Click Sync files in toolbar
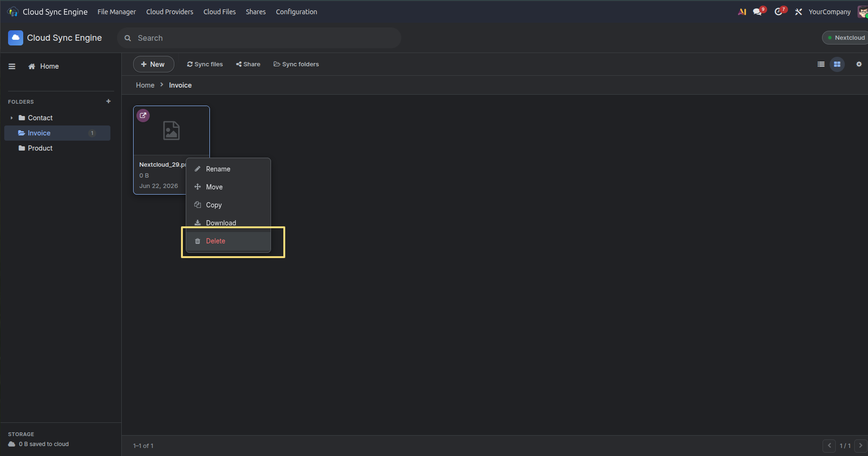The image size is (868, 456). pyautogui.click(x=205, y=64)
